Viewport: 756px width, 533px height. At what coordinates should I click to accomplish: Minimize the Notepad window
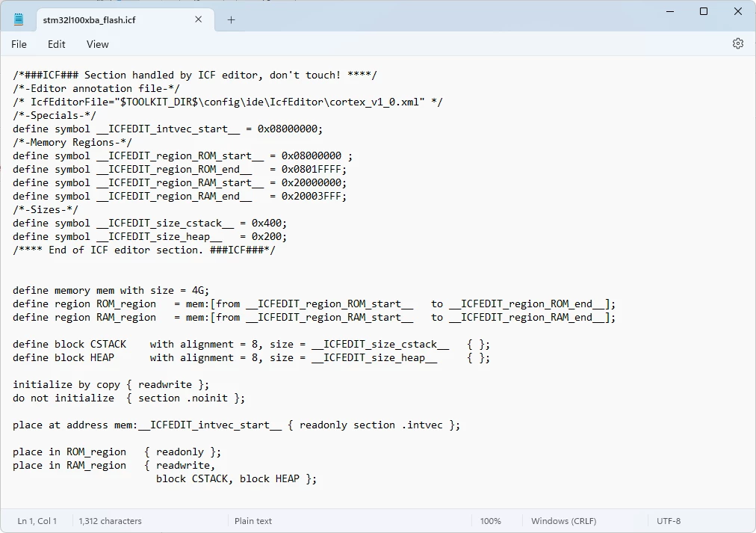[x=669, y=11]
